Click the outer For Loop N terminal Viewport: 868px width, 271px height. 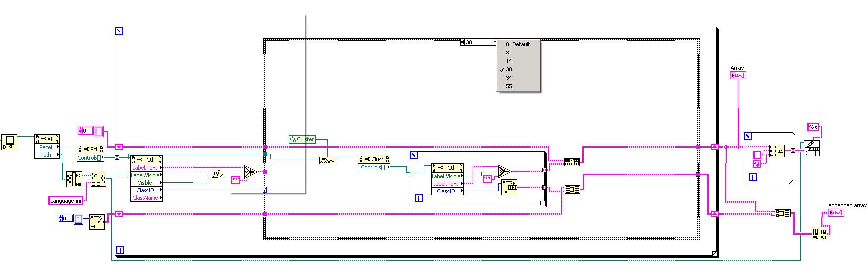click(119, 31)
